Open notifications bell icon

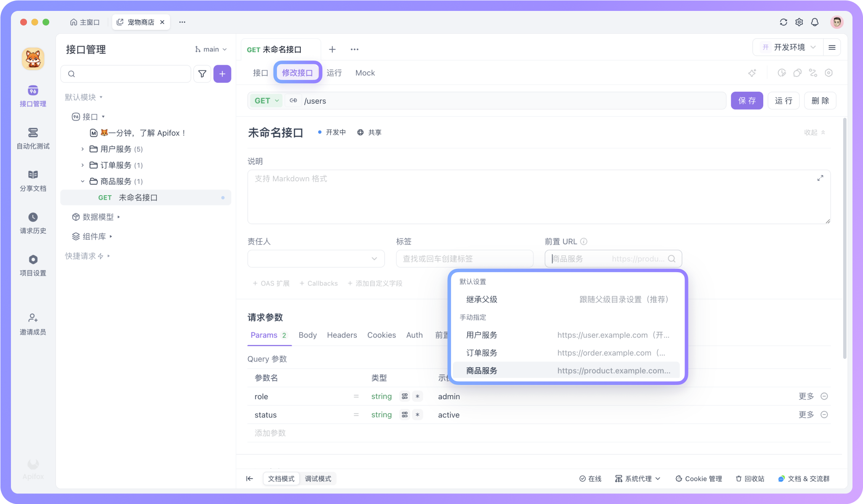click(815, 22)
